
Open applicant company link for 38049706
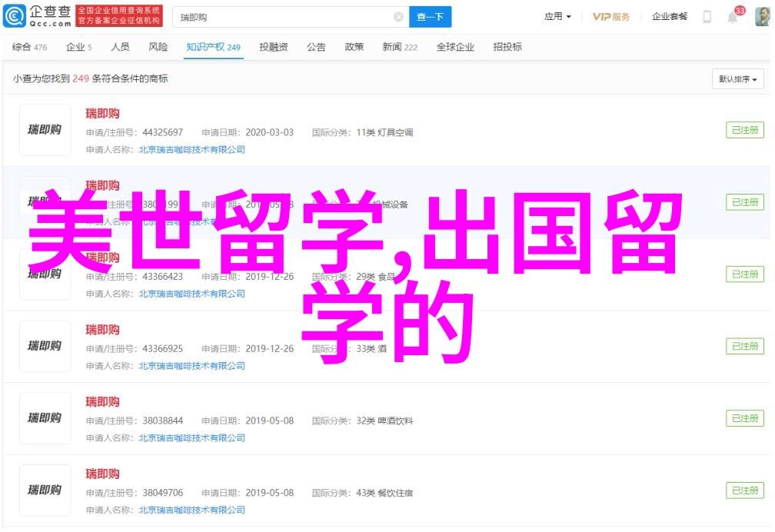point(191,510)
